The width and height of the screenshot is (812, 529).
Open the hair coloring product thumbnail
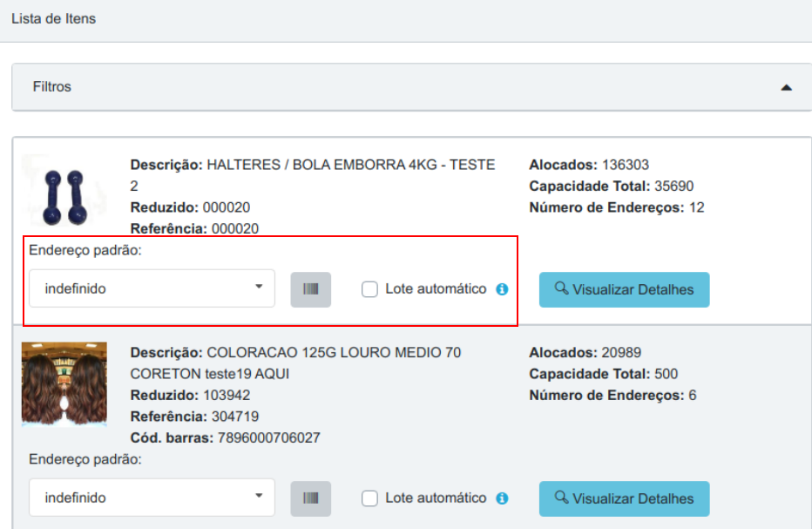[x=64, y=384]
